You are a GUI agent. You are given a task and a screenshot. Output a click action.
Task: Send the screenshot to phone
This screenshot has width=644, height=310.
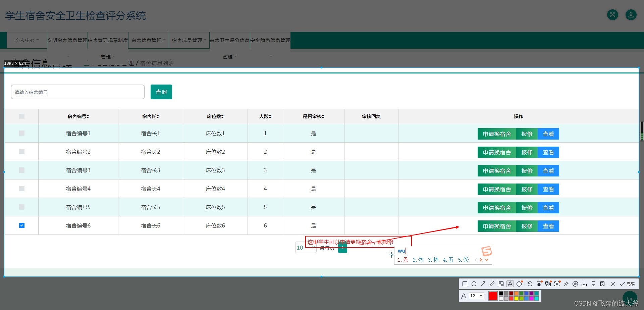pos(593,284)
